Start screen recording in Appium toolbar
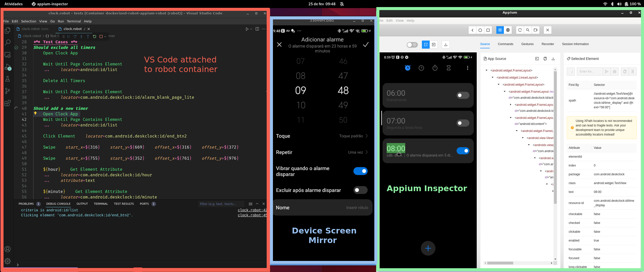The image size is (644, 272). (536, 30)
